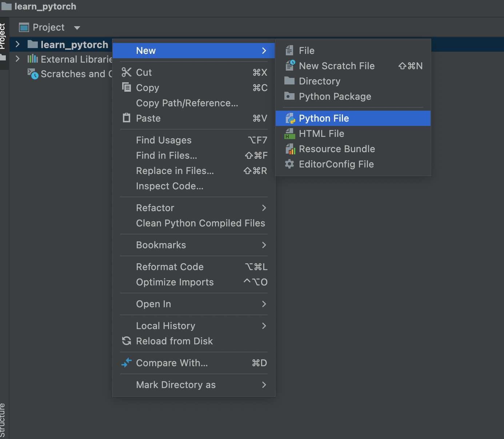Viewport: 504px width, 439px height.
Task: Click the Python Package folder icon
Action: tap(289, 96)
